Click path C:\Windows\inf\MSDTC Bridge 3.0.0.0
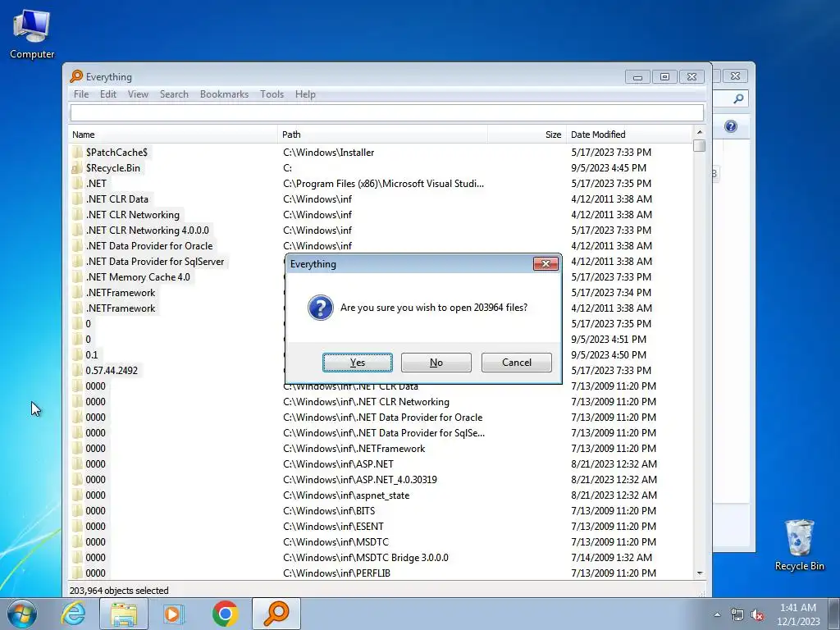This screenshot has width=840, height=630. [x=365, y=558]
